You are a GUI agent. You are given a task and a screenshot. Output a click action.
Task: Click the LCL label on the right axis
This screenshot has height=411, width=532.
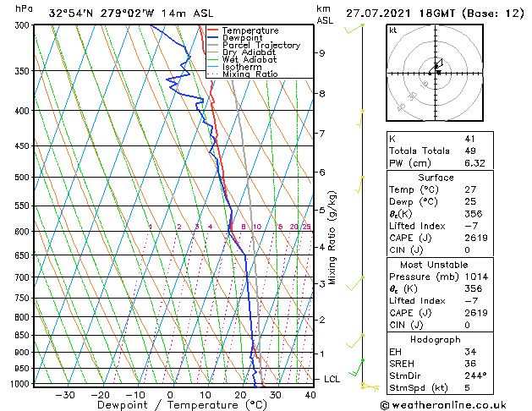click(x=332, y=379)
